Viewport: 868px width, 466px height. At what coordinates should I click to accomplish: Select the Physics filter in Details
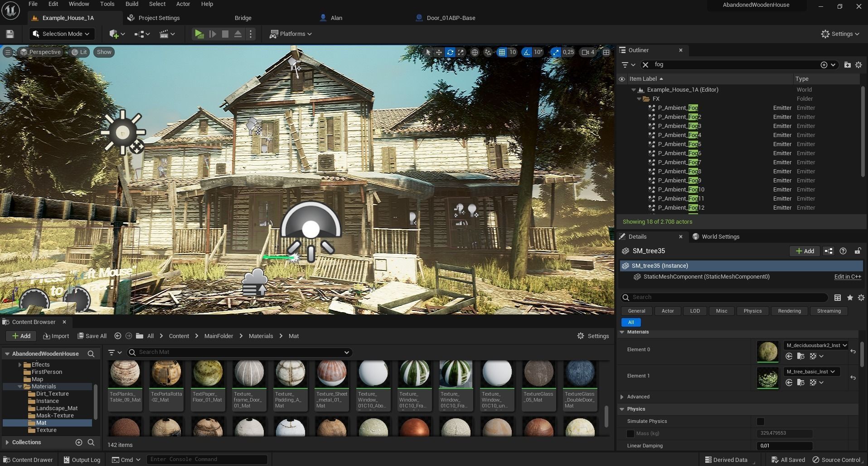coord(752,311)
